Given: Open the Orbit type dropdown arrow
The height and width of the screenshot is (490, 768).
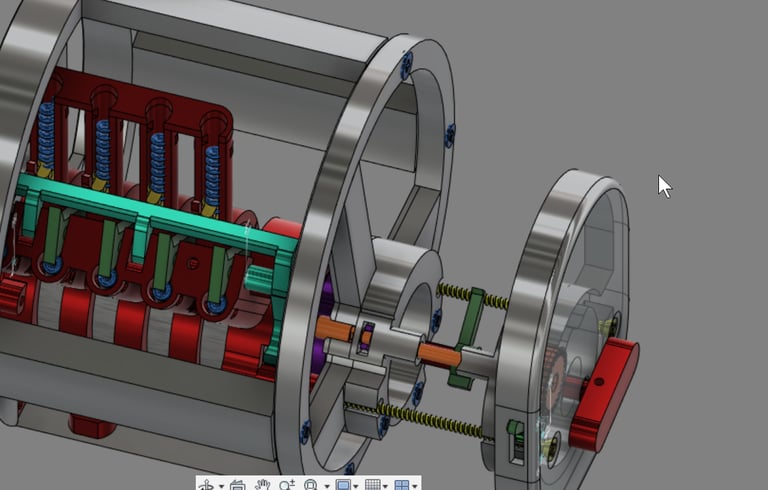Looking at the screenshot, I should pos(221,486).
